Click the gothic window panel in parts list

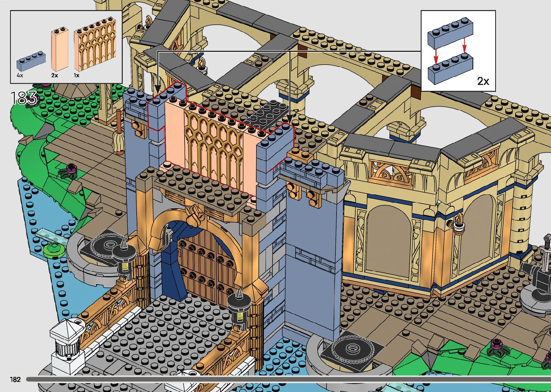click(x=95, y=45)
